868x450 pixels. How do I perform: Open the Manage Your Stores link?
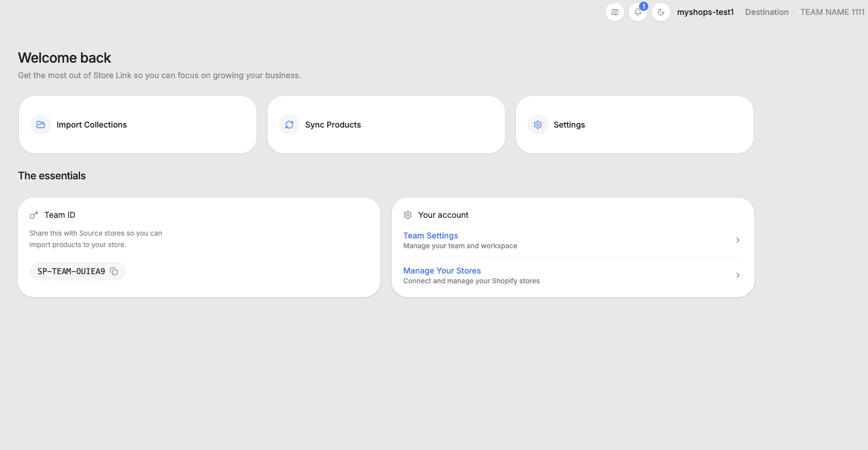(x=442, y=271)
